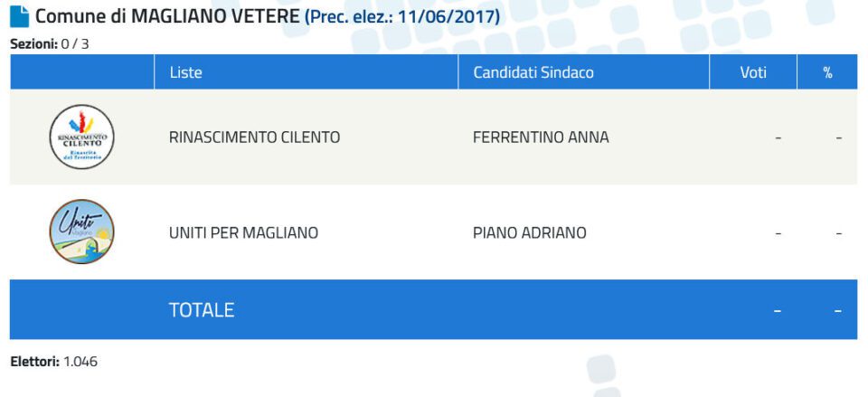
Task: Click the empty logo column header cell
Action: coord(82,72)
